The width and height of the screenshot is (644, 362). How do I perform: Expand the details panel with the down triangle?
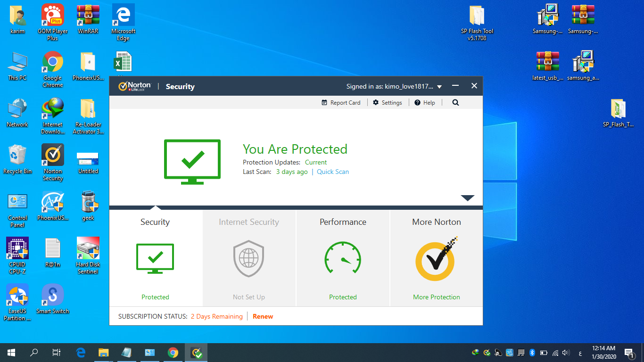click(467, 198)
